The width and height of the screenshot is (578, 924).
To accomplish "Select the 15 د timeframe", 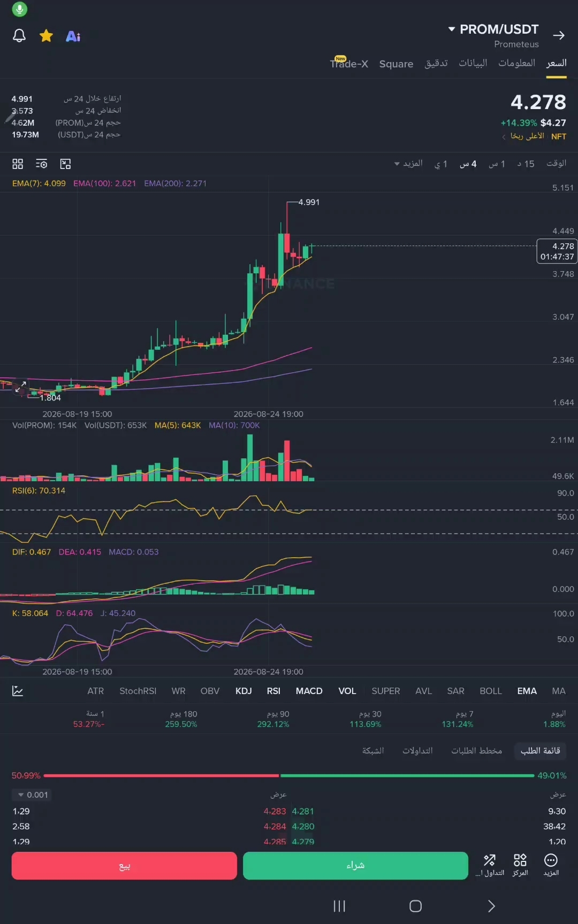I will click(526, 164).
